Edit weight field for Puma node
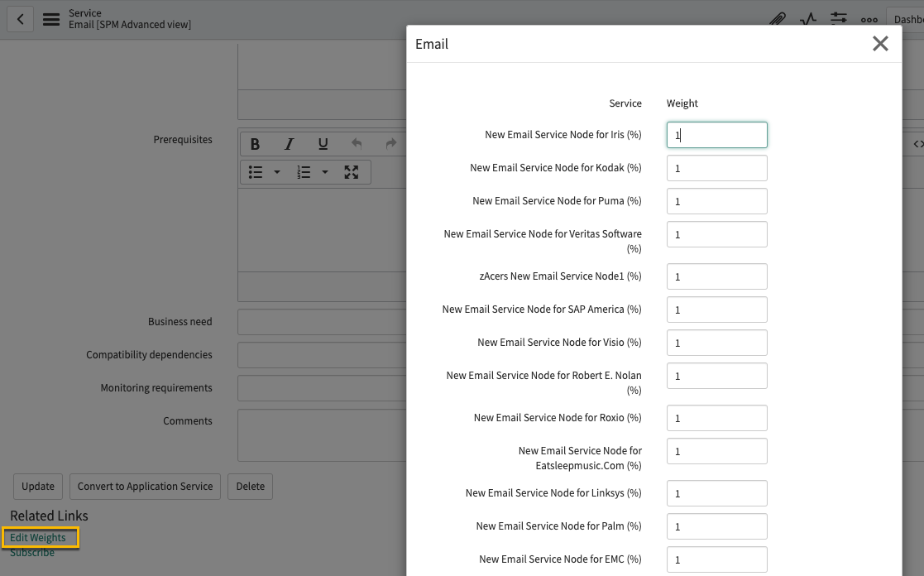Image resolution: width=924 pixels, height=576 pixels. click(717, 201)
